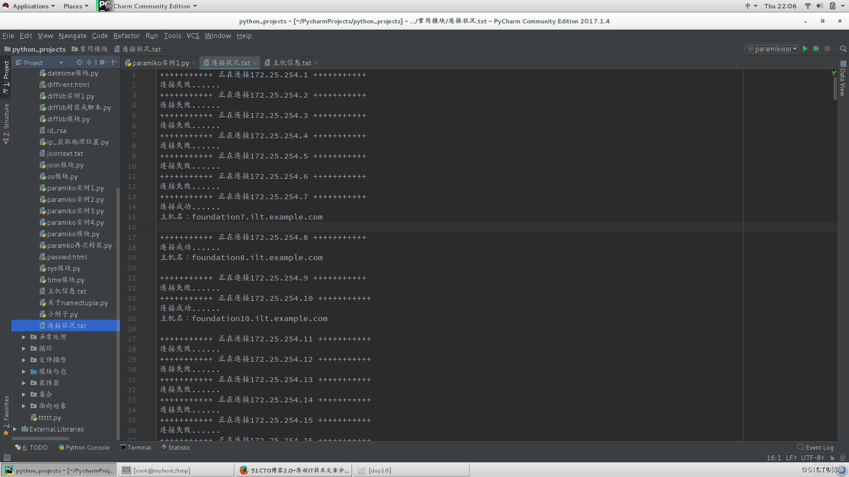The width and height of the screenshot is (849, 477).
Task: Toggle the Favorites side panel
Action: [x=6, y=412]
